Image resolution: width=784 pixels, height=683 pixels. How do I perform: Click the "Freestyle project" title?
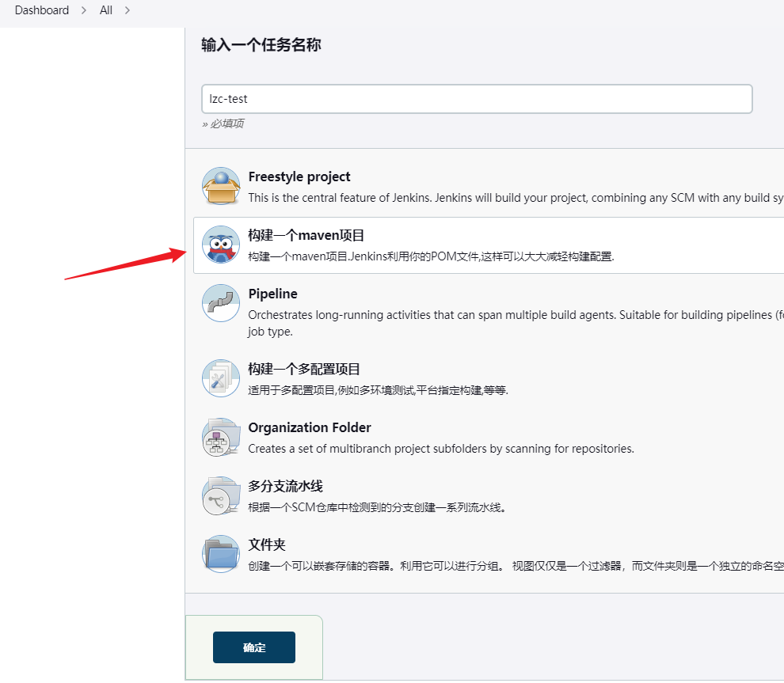(299, 176)
